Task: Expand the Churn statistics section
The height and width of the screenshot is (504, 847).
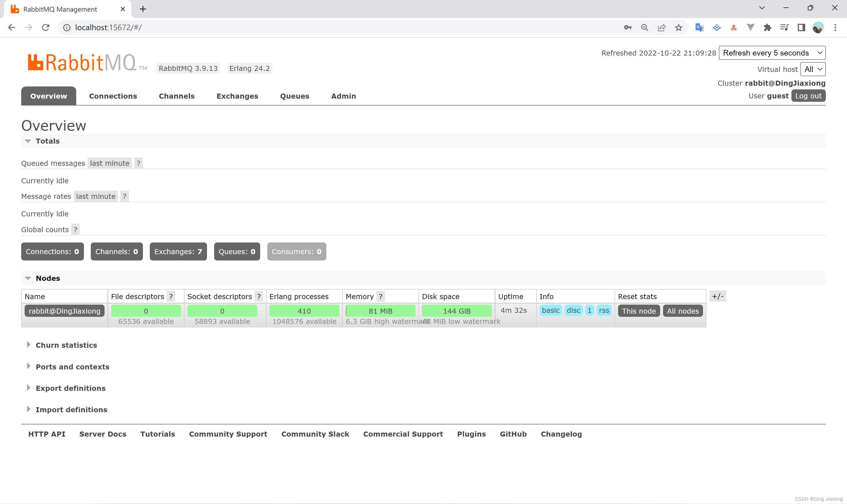Action: 66,344
